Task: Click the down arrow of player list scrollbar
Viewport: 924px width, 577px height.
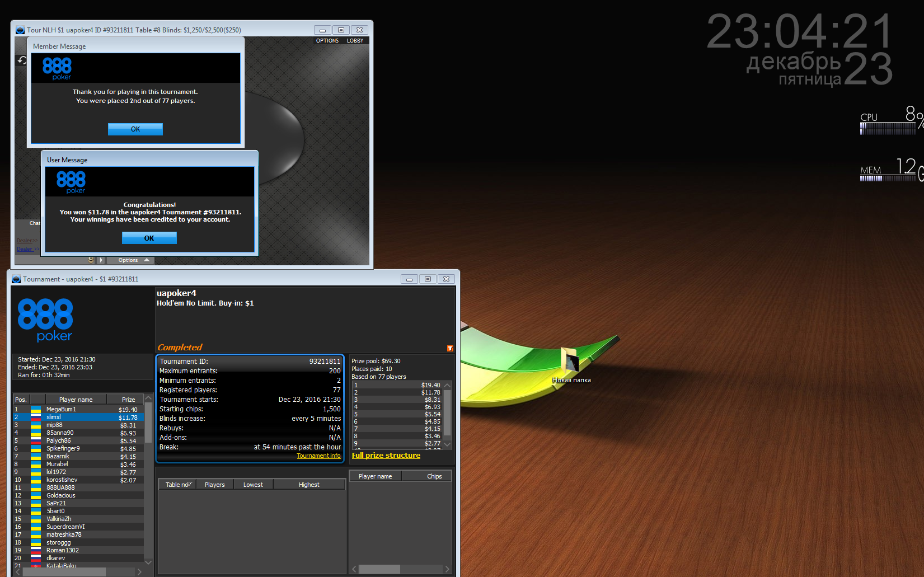Action: [148, 562]
